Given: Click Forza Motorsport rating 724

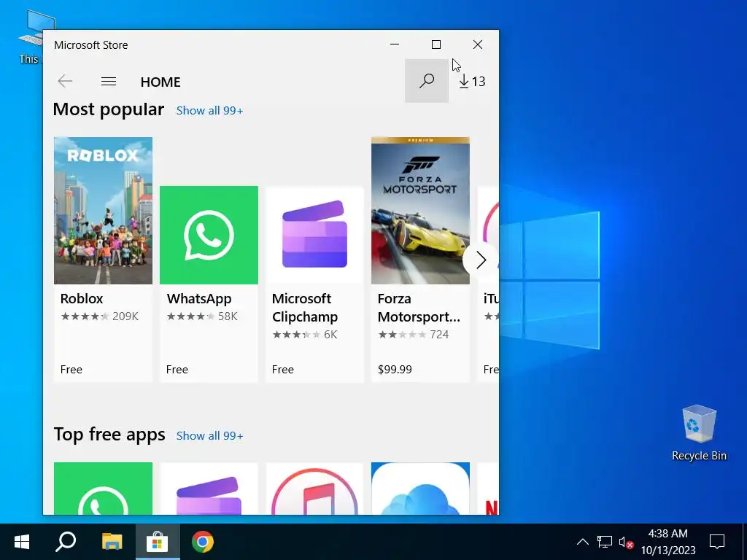Looking at the screenshot, I should pyautogui.click(x=413, y=334).
